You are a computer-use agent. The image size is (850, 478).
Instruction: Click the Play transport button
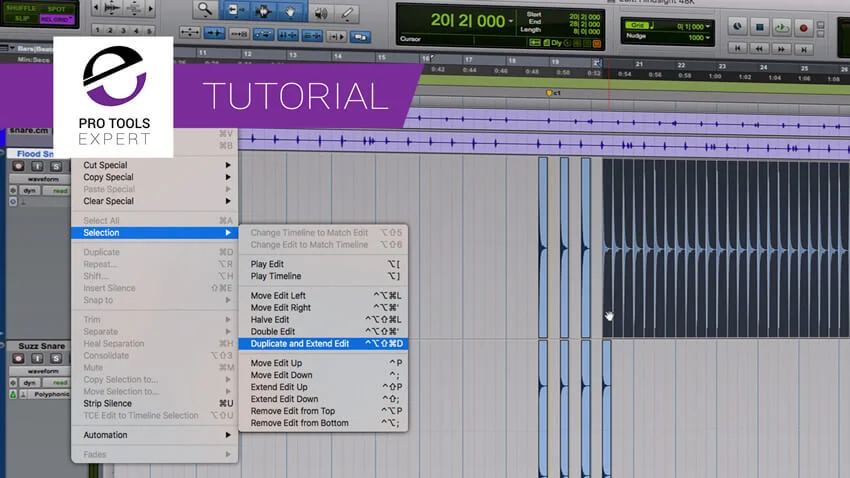tap(781, 27)
